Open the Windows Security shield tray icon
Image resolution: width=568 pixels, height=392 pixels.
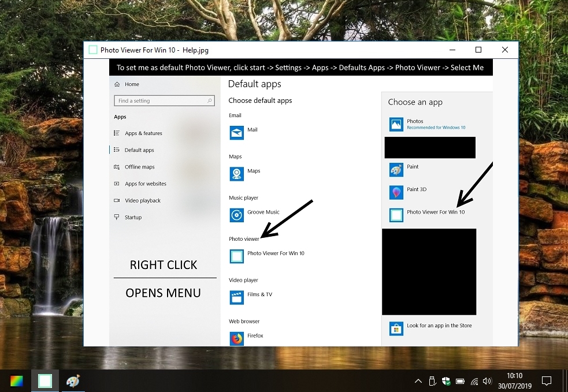(x=446, y=381)
